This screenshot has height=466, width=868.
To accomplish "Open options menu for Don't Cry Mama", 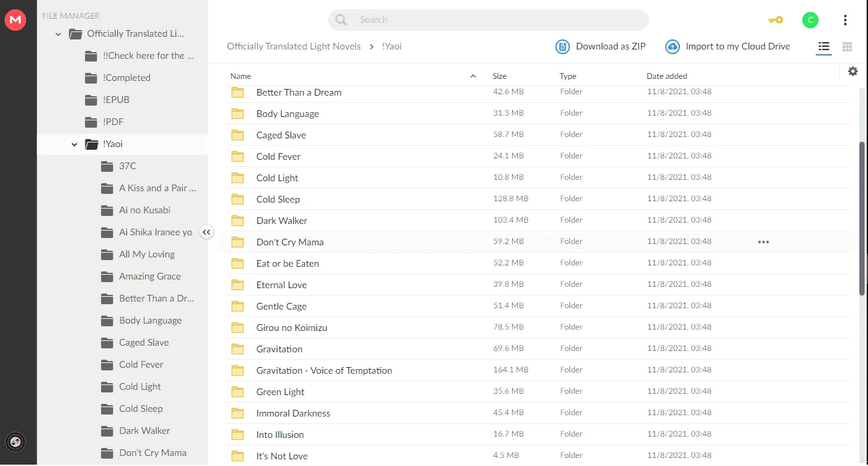I will click(764, 242).
